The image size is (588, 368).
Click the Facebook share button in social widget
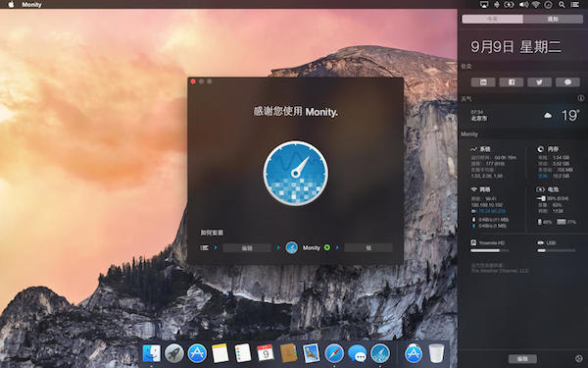(x=512, y=82)
